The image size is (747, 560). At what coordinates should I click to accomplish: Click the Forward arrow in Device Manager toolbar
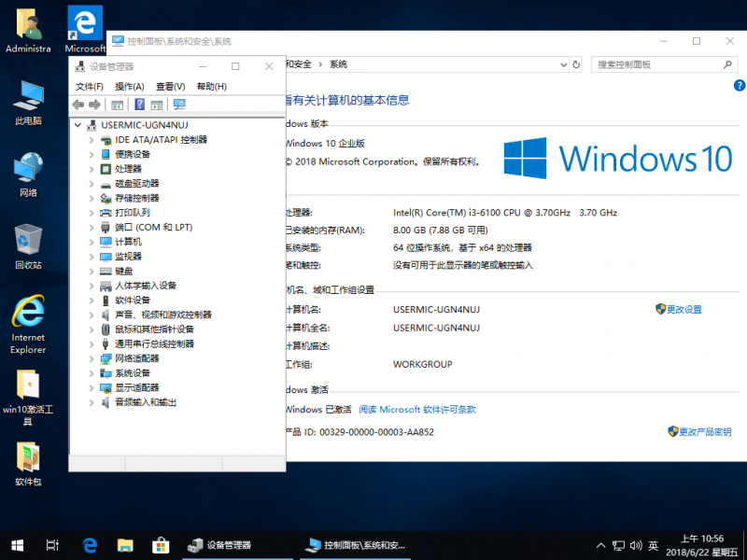[95, 105]
